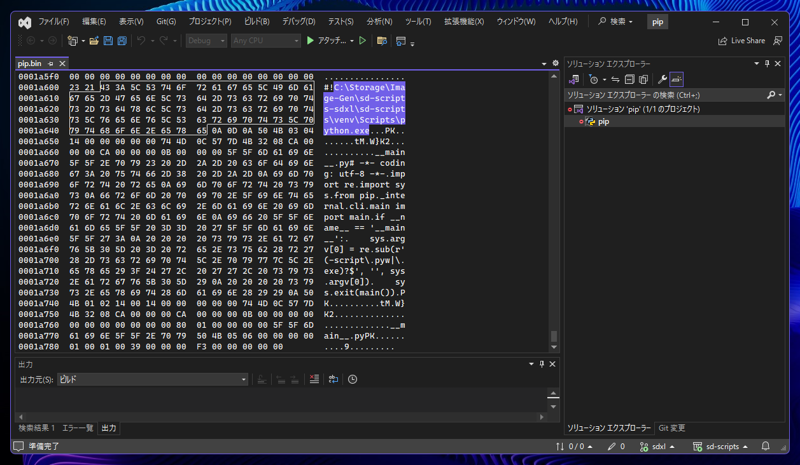Open the Edit menu

pos(94,21)
